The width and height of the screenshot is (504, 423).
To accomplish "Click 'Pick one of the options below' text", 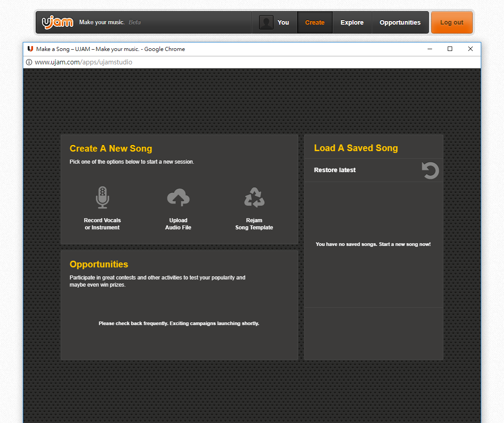I will (132, 162).
